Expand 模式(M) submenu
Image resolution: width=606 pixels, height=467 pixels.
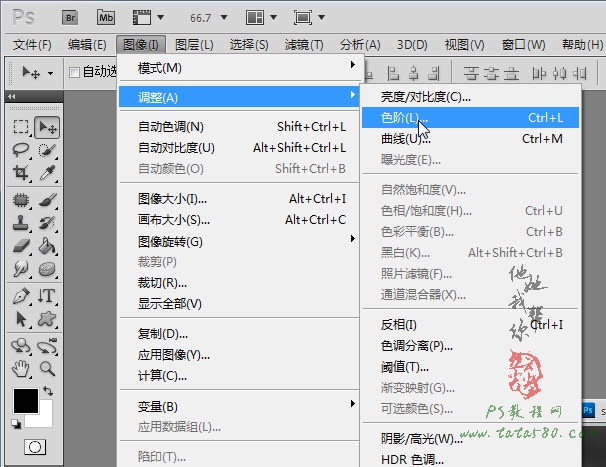click(239, 68)
